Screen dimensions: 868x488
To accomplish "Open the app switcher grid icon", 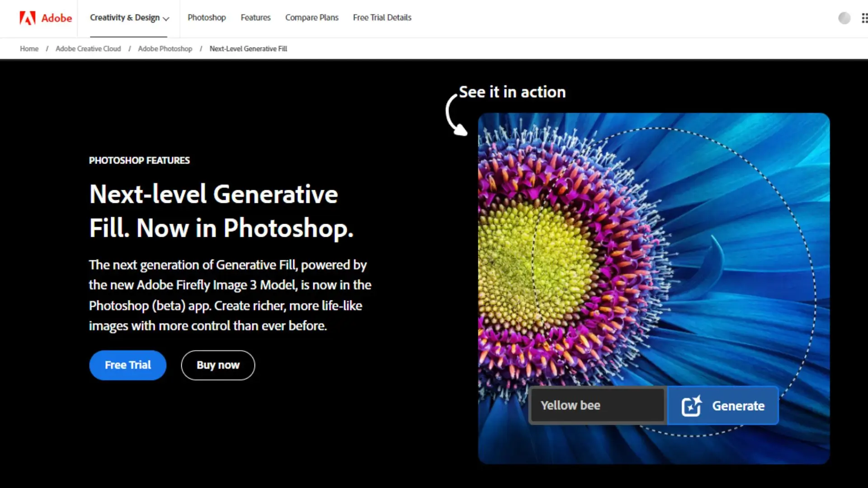I will pos(864,18).
